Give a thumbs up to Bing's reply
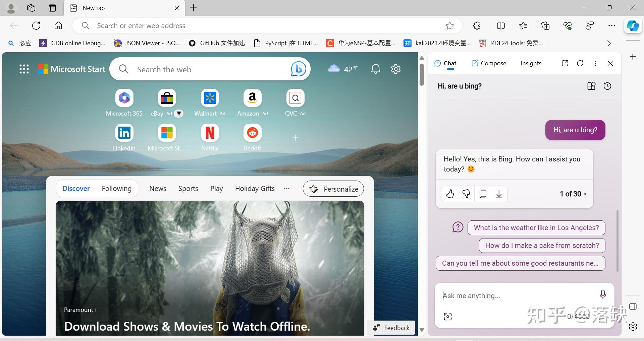This screenshot has width=644, height=341. (x=450, y=194)
